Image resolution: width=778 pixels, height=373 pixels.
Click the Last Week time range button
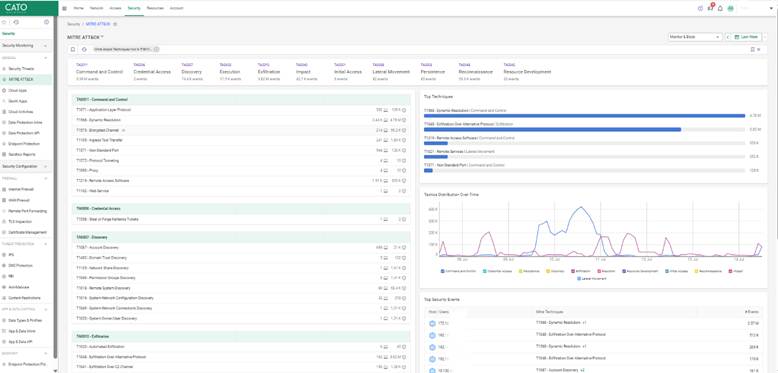(x=747, y=37)
